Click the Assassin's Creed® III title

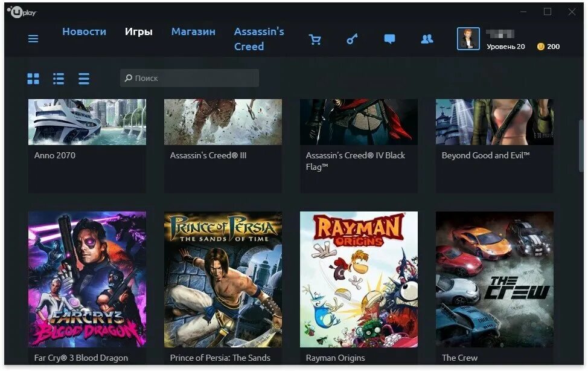208,155
